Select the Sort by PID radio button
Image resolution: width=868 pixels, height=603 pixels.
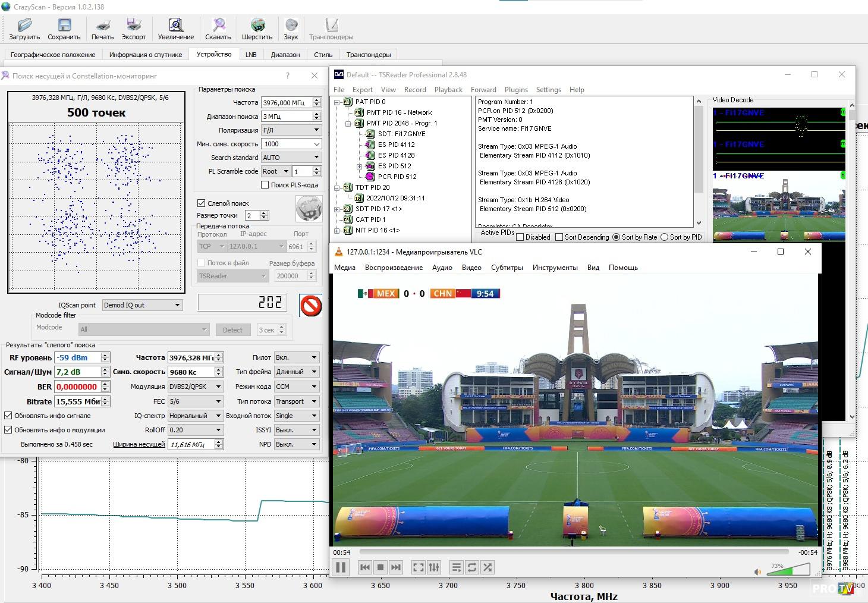(x=665, y=237)
